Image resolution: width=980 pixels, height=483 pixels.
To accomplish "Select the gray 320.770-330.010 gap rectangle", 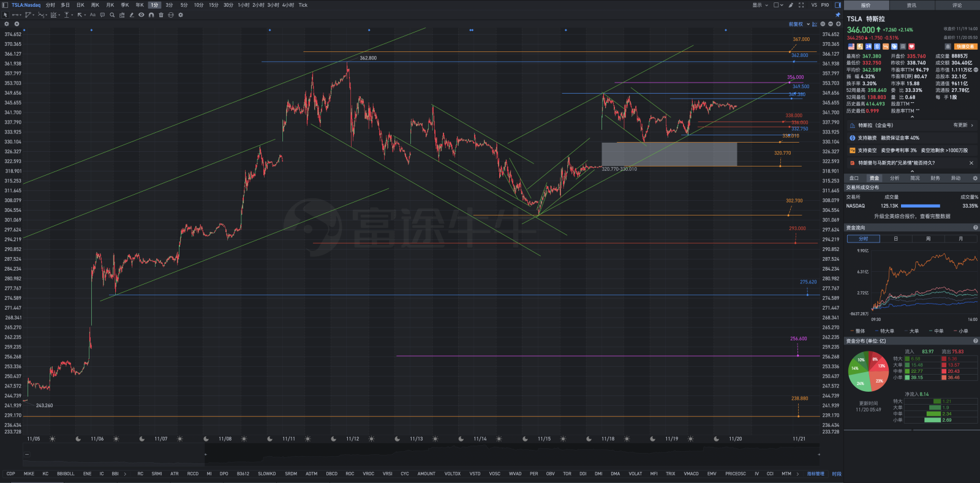I will click(x=669, y=154).
